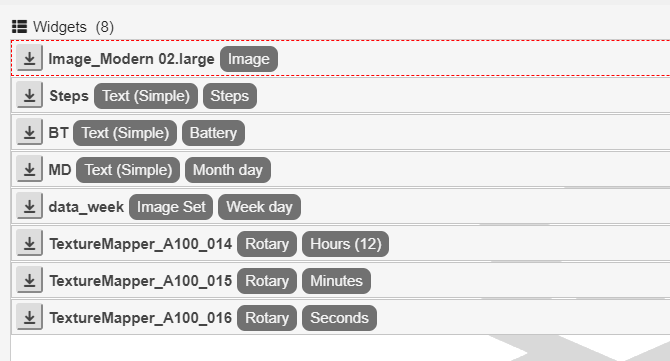670x361 pixels.
Task: Click the Week day tag
Action: click(x=259, y=207)
